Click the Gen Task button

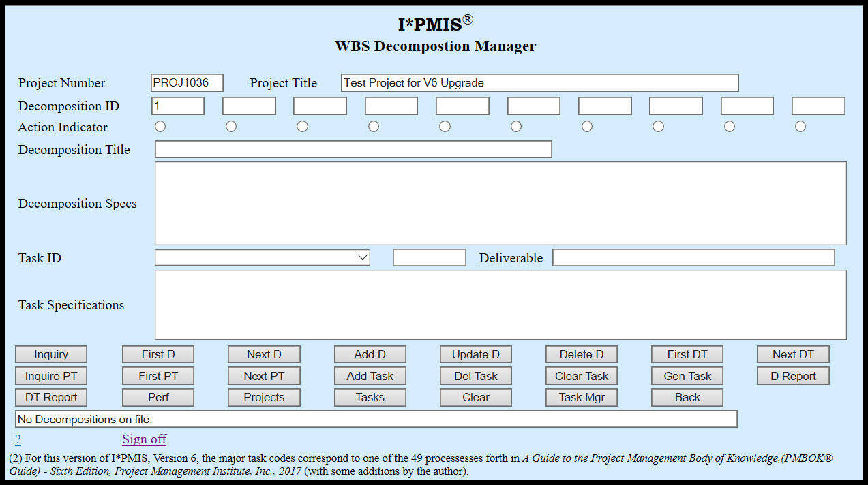687,375
